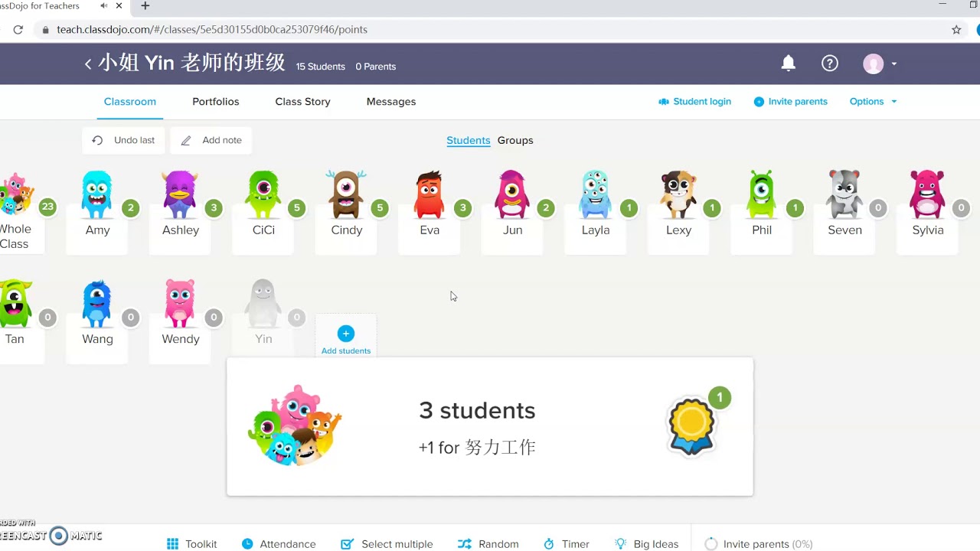980x551 pixels.
Task: Select Phil's green cyclops avatar
Action: [x=761, y=194]
